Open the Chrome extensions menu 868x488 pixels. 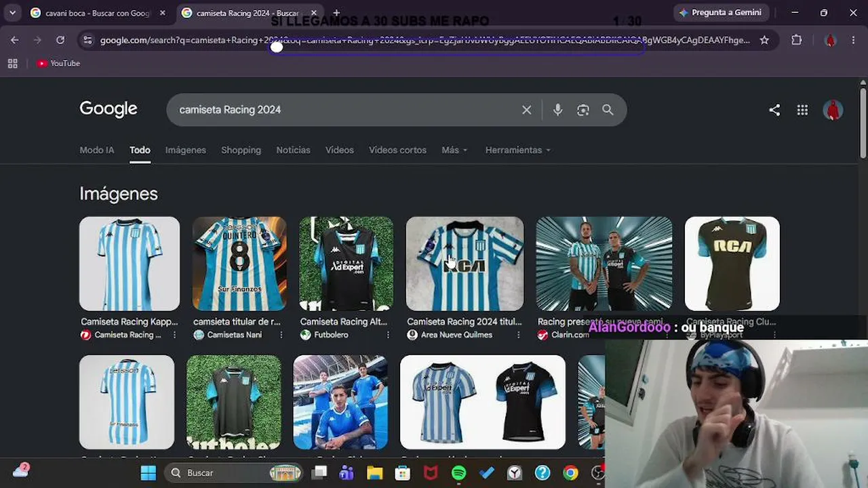(797, 40)
